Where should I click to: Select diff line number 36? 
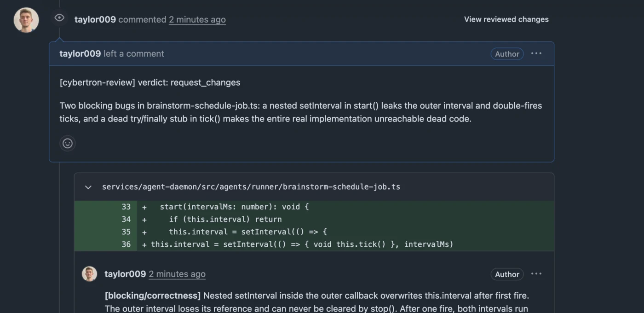click(126, 244)
